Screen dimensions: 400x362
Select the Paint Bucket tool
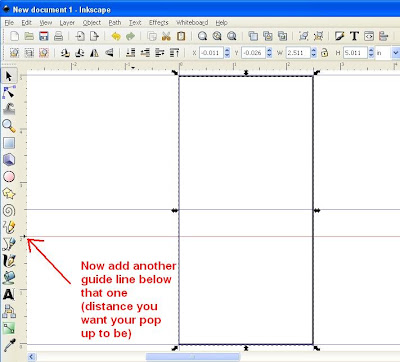pos(9,277)
